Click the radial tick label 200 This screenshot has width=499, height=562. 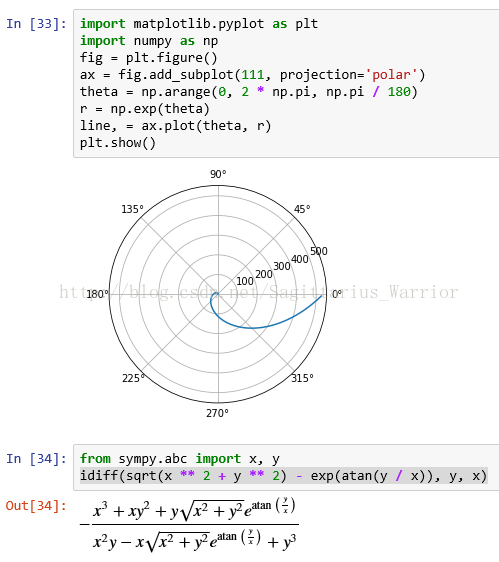click(x=264, y=274)
